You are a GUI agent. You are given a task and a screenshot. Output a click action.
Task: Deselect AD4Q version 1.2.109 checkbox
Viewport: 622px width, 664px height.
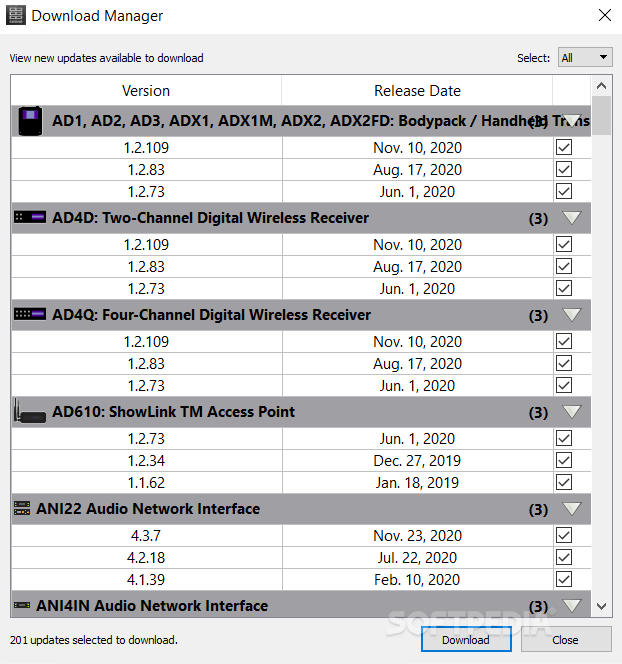[564, 341]
